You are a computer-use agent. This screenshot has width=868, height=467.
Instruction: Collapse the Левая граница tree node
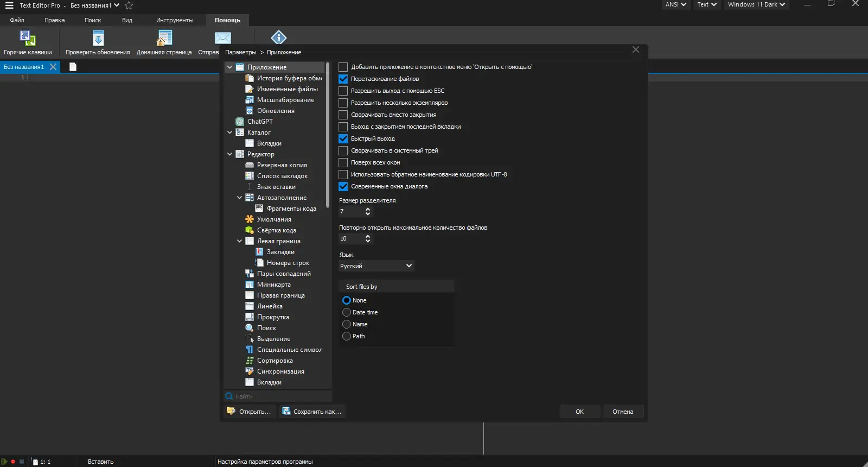point(240,241)
